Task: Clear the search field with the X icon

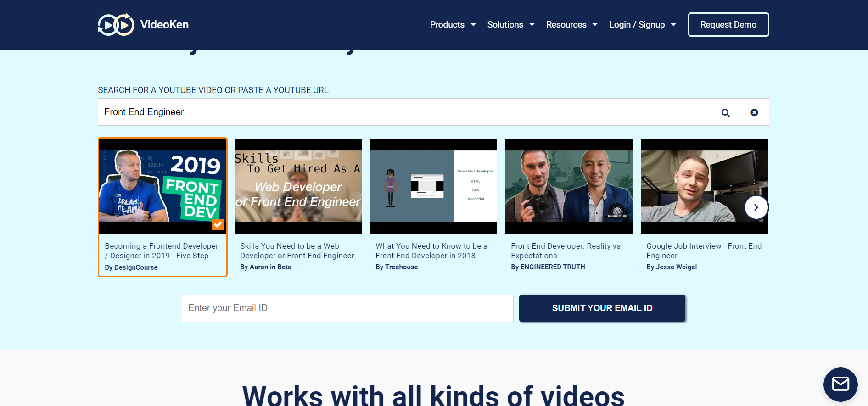Action: [754, 112]
